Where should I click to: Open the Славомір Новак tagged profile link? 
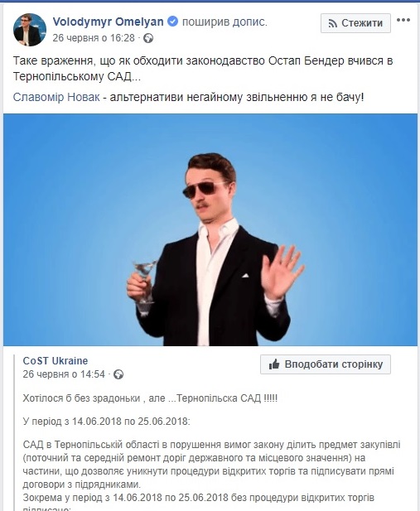56,97
